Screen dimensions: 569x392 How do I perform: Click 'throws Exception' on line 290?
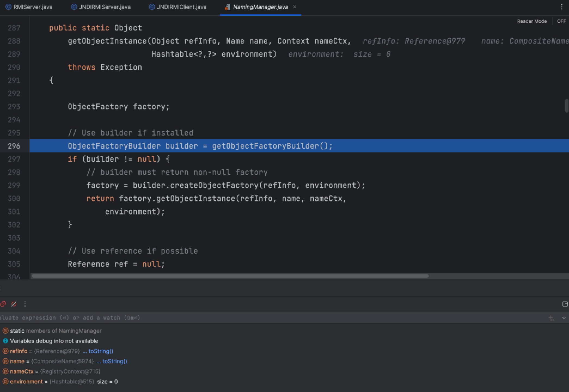105,67
